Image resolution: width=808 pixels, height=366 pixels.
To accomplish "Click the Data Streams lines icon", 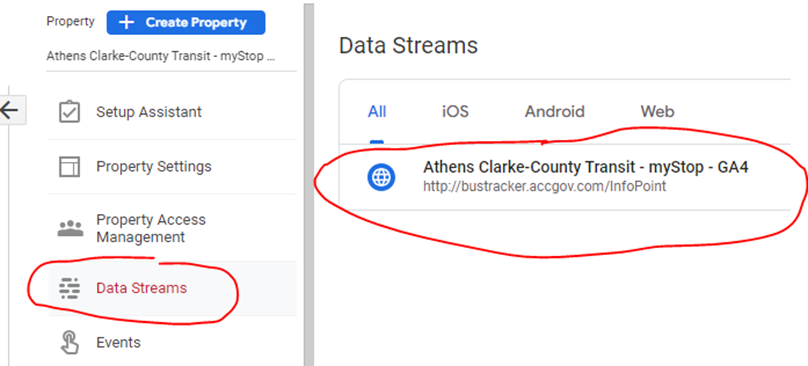I will tap(70, 288).
